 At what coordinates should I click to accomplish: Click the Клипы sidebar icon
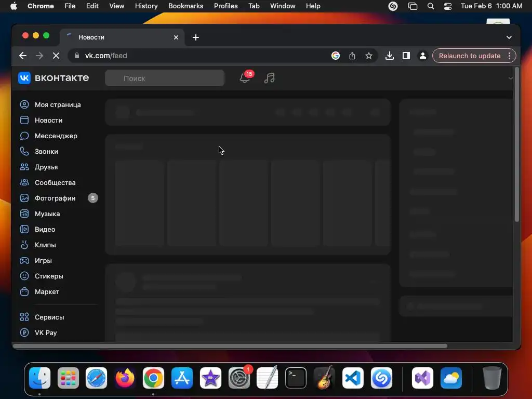coord(24,245)
